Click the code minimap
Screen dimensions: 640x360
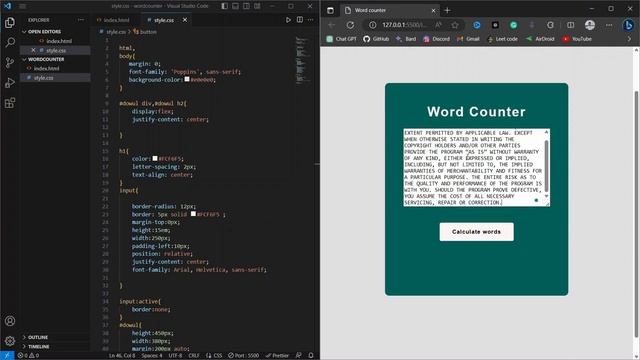pyautogui.click(x=302, y=60)
